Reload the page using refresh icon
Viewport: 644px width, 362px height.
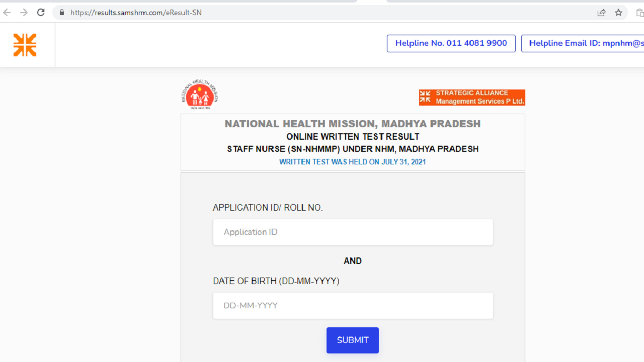(x=40, y=13)
